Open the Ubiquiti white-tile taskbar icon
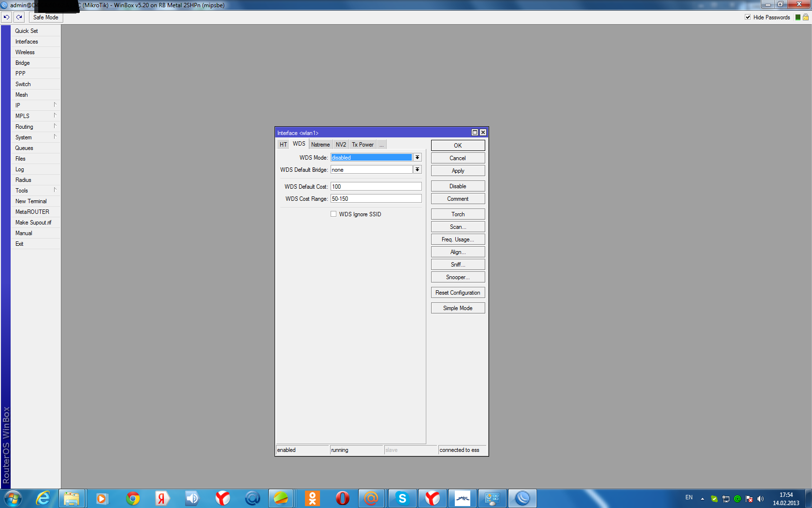This screenshot has height=508, width=812. 463,498
